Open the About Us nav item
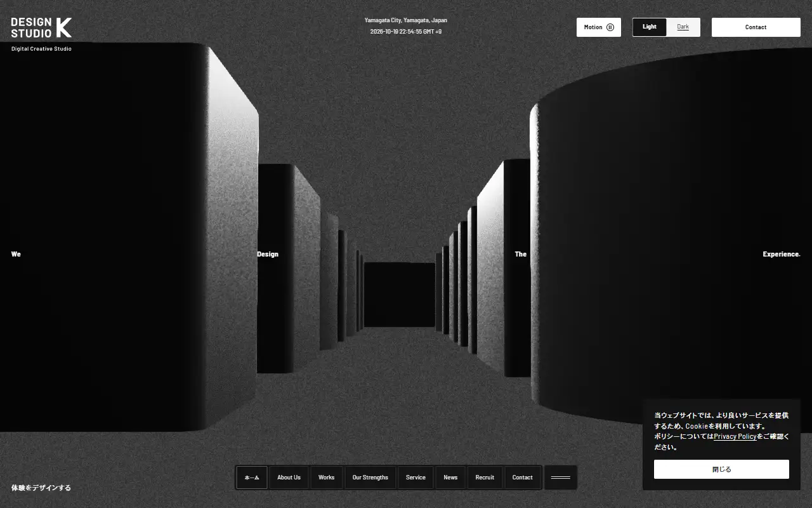Viewport: 812px width, 508px height. (x=289, y=478)
